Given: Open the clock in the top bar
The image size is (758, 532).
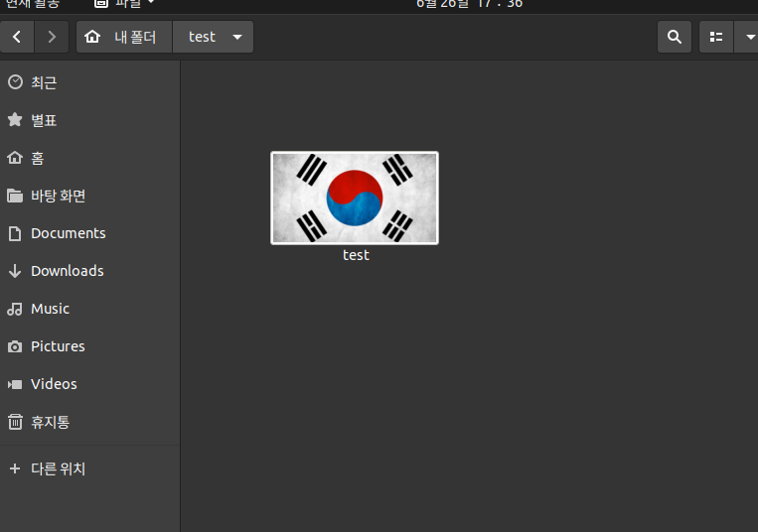Looking at the screenshot, I should pyautogui.click(x=469, y=4).
